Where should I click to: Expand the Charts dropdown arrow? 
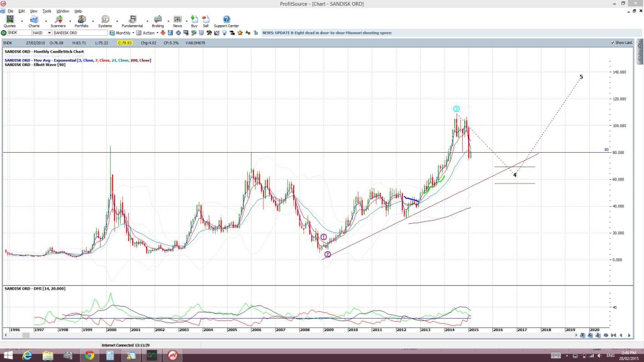pyautogui.click(x=45, y=21)
